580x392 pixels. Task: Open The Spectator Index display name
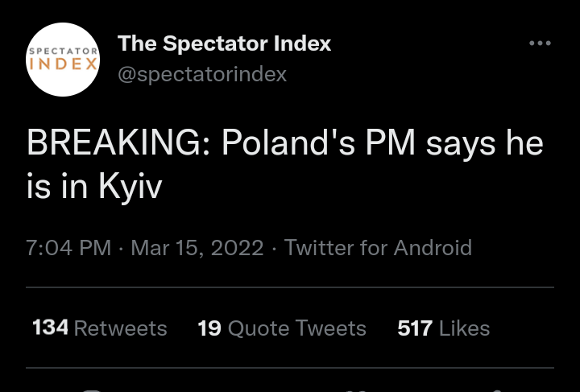[x=224, y=43]
